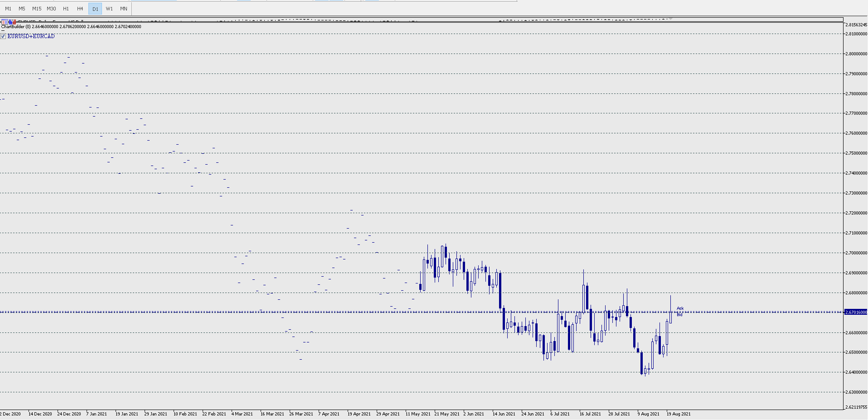Click the red thumbs icon on chart

[x=14, y=22]
